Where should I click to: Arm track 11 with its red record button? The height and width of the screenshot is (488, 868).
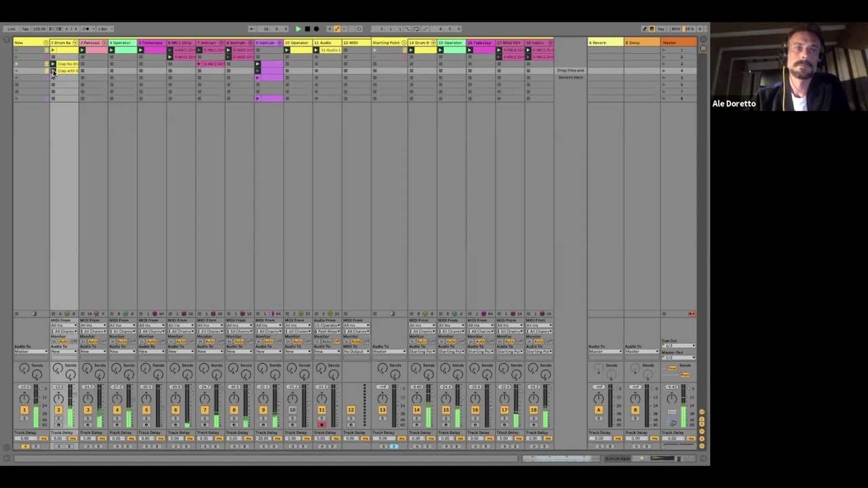point(321,425)
